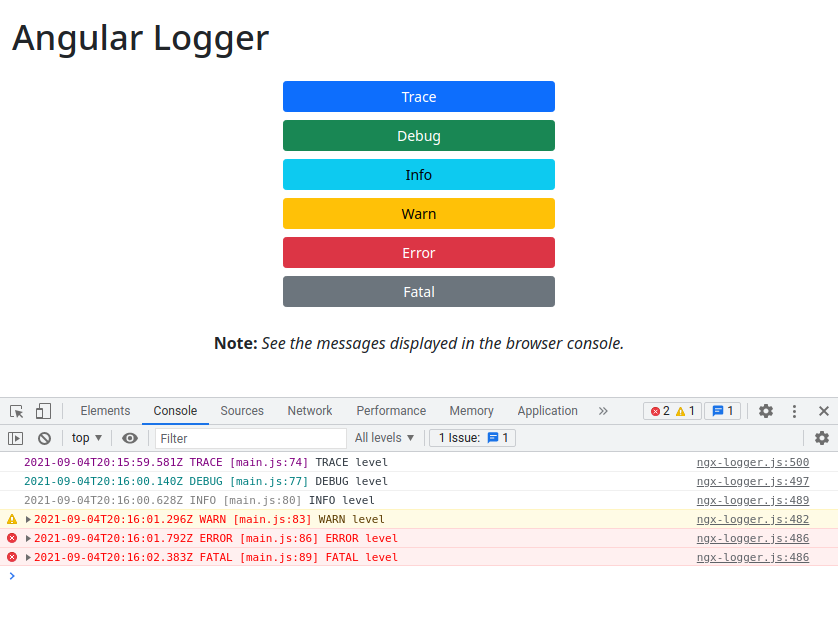Screen dimensions: 838x617
Task: Click the red Error button
Action: (419, 253)
